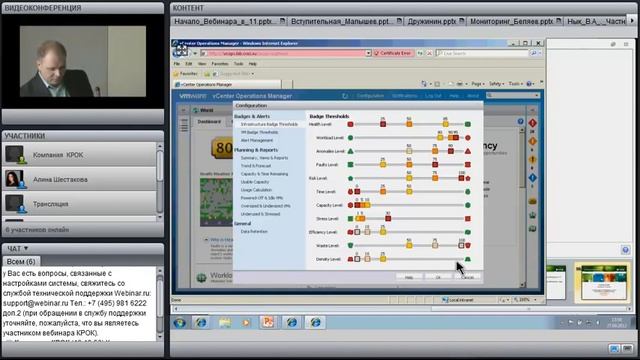This screenshot has height=360, width=640.
Task: Click the green Workload Level circle icon
Action: pos(350,138)
